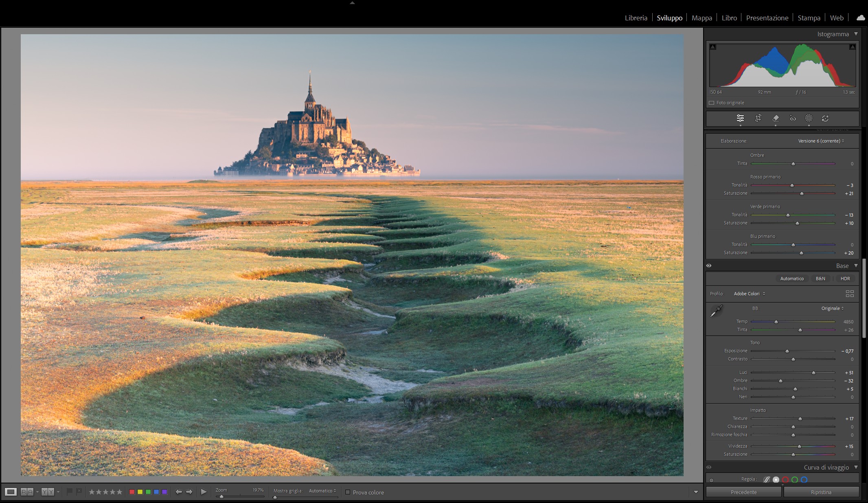Select the blue channel curve
Image resolution: width=868 pixels, height=503 pixels.
click(x=804, y=479)
